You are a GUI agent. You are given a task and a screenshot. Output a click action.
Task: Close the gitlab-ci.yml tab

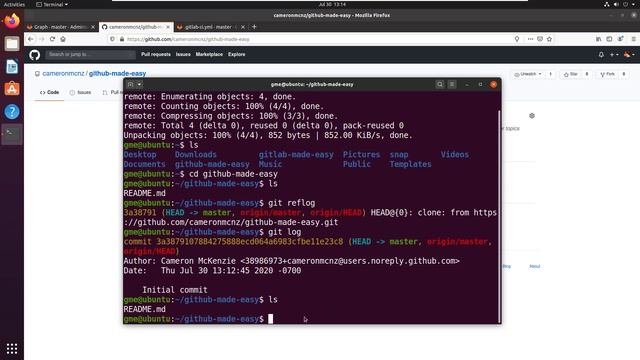pos(243,27)
